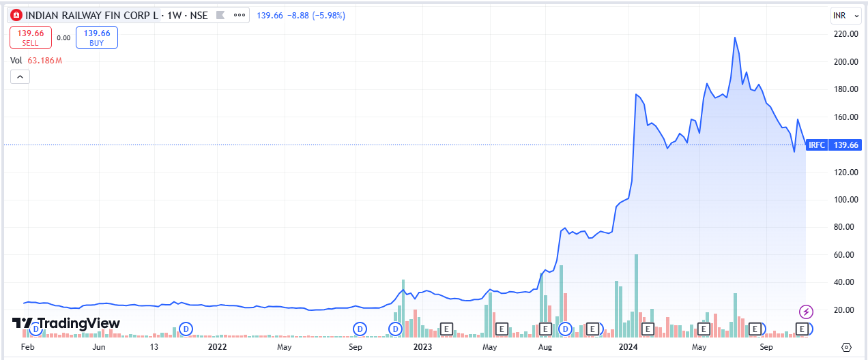Click the red SELL 139.66 button
868x360 pixels.
pyautogui.click(x=30, y=37)
